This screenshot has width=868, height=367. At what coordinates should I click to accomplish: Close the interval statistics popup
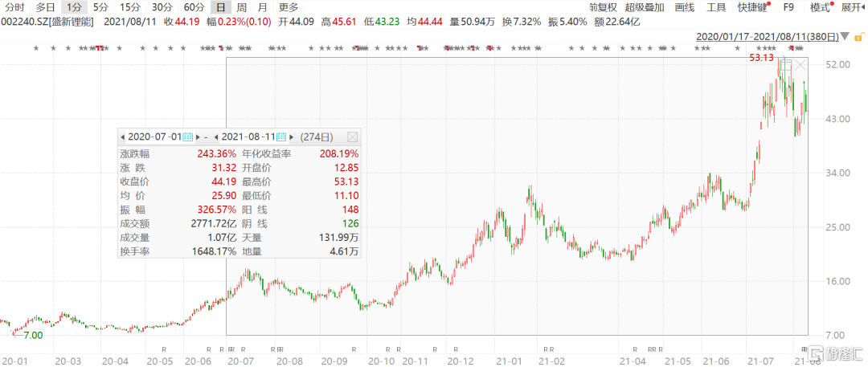coord(353,137)
